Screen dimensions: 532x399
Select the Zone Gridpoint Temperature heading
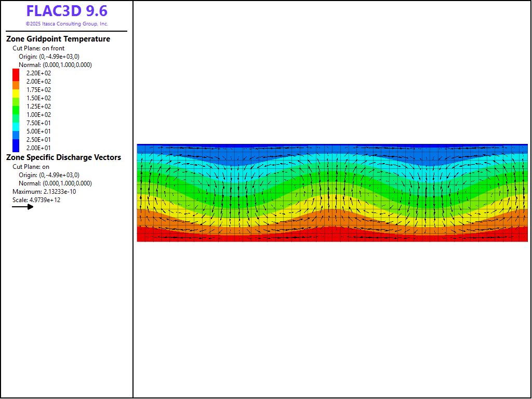point(58,39)
